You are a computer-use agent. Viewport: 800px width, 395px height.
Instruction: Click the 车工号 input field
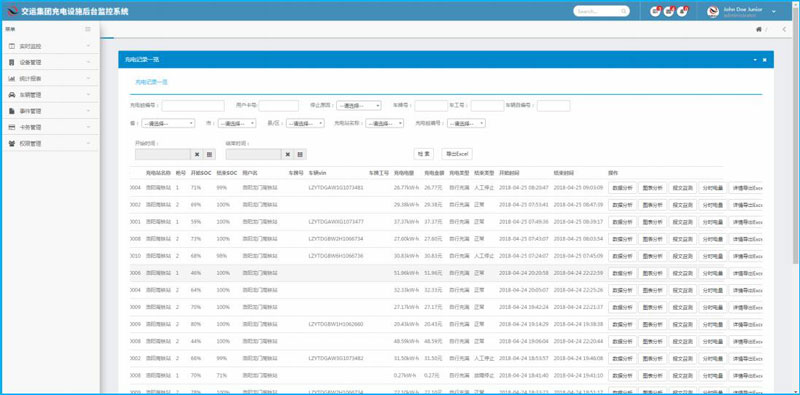(487, 106)
